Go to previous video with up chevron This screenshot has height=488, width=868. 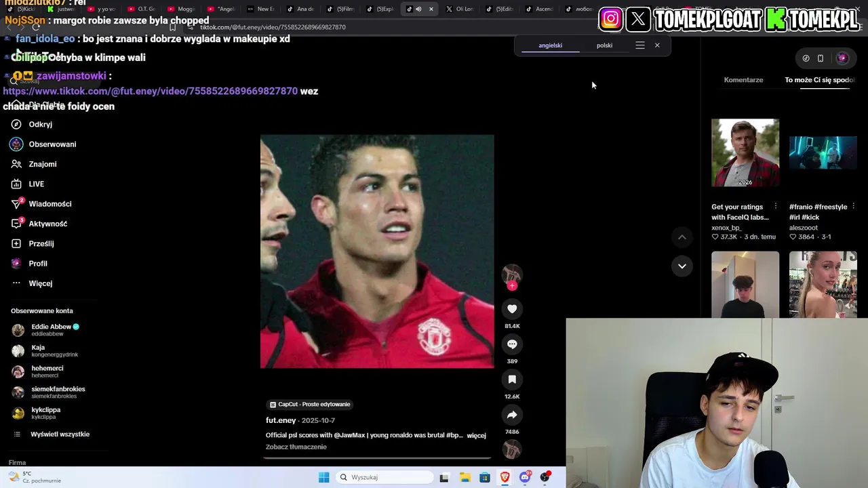(682, 237)
